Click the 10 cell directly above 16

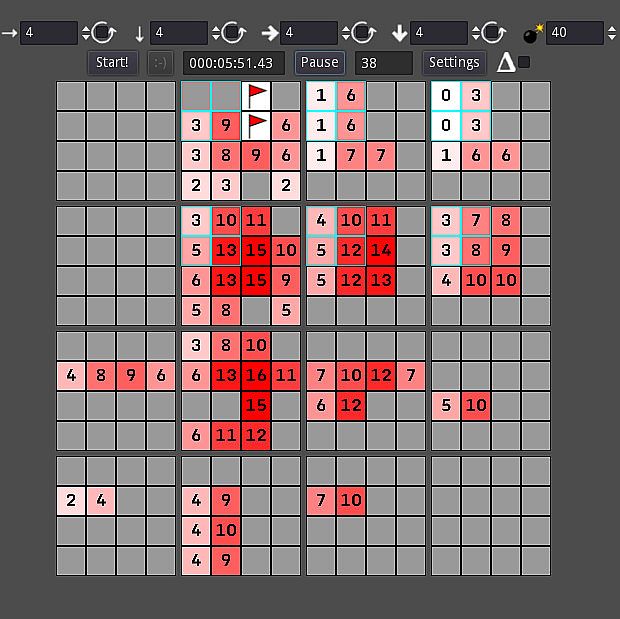256,346
